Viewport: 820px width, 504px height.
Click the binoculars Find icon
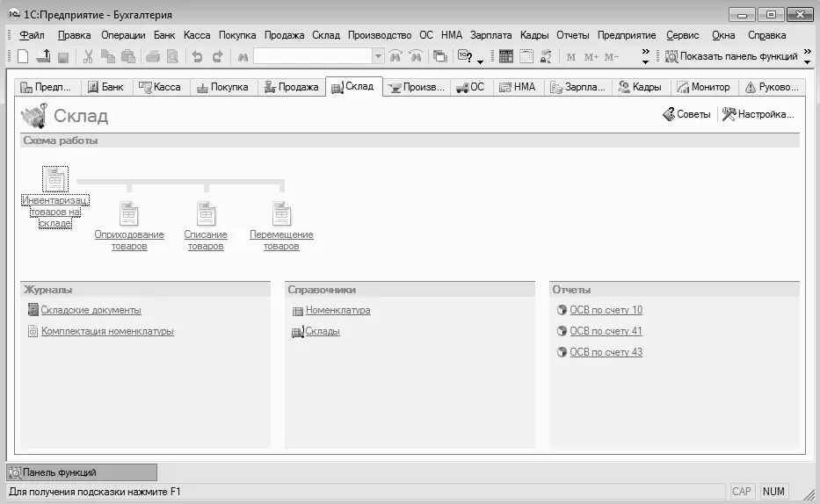(x=243, y=57)
